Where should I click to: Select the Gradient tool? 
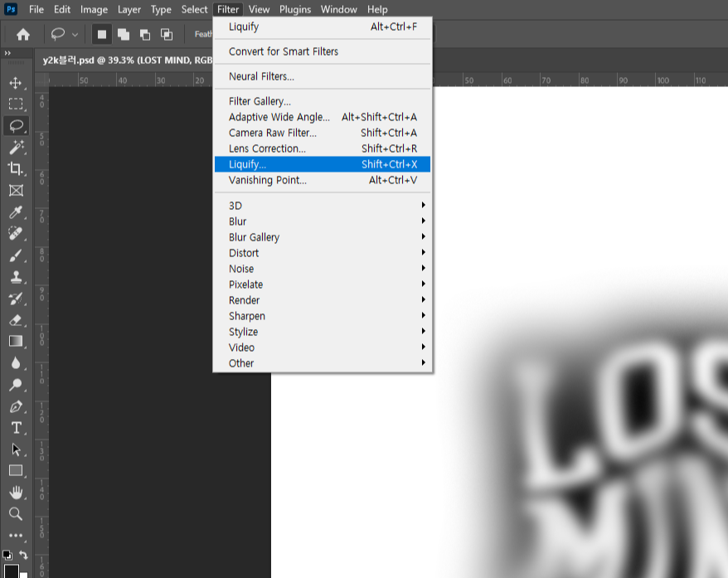pos(16,341)
